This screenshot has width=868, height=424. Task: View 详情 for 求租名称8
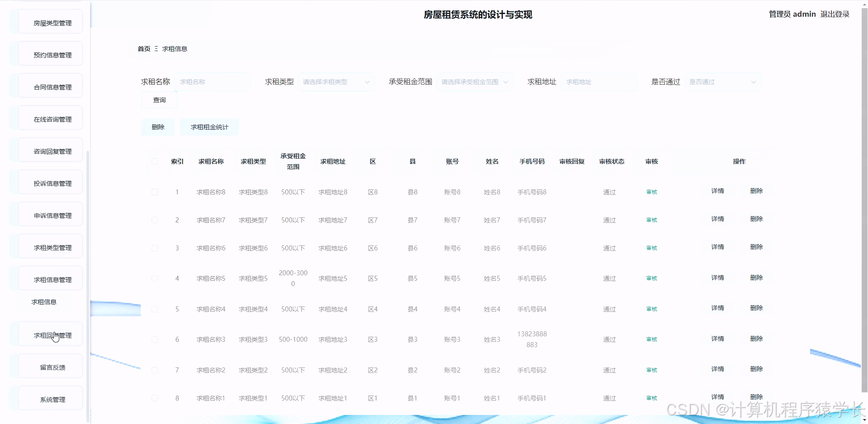717,191
